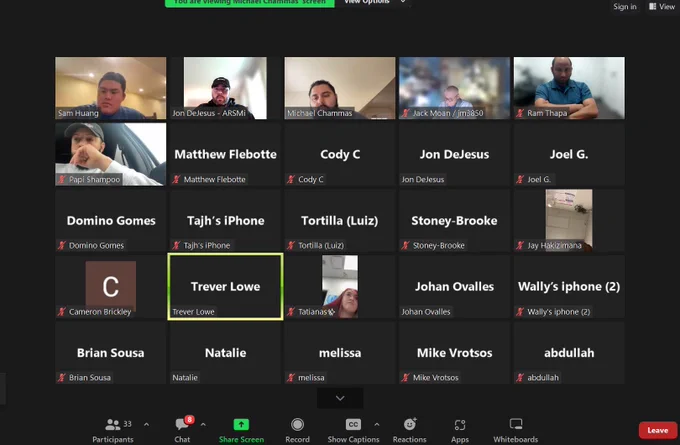Click muted mic icon on Papi Shampoo tile
The height and width of the screenshot is (445, 680).
pyautogui.click(x=62, y=179)
